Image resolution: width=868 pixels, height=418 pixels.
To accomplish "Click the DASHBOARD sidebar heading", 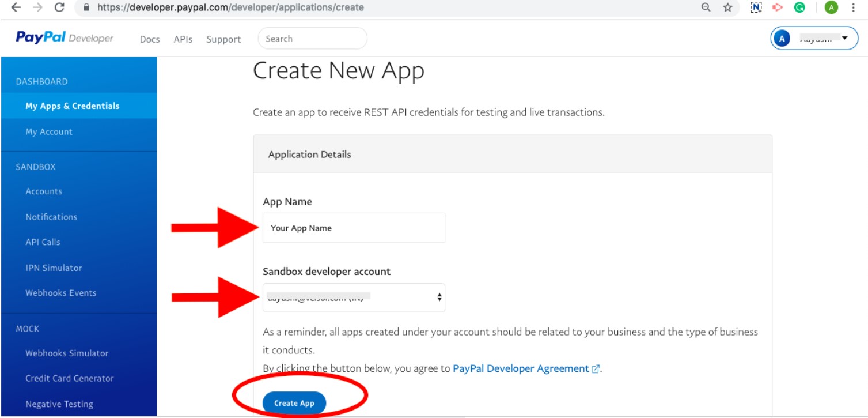I will [41, 81].
